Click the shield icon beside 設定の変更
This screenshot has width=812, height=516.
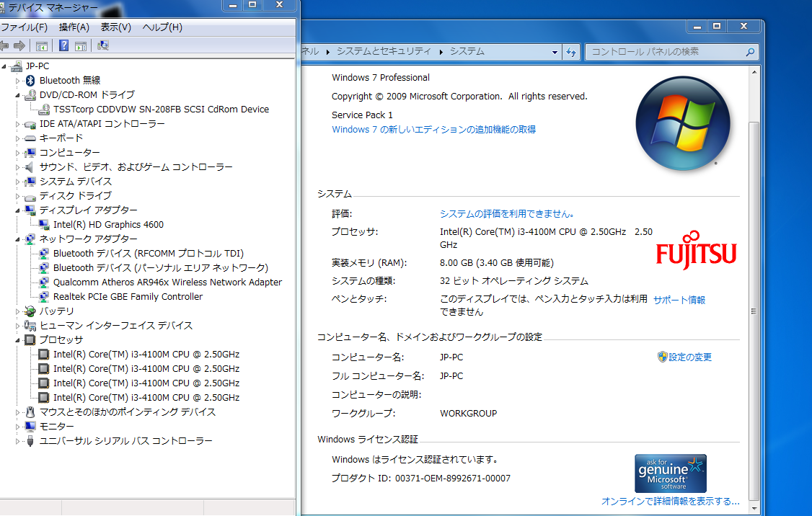pyautogui.click(x=662, y=357)
